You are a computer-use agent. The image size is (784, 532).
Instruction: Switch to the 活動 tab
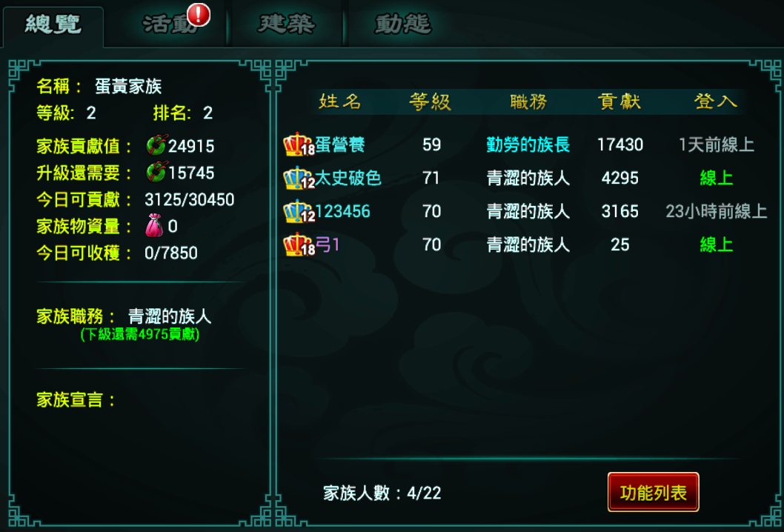coord(168,24)
